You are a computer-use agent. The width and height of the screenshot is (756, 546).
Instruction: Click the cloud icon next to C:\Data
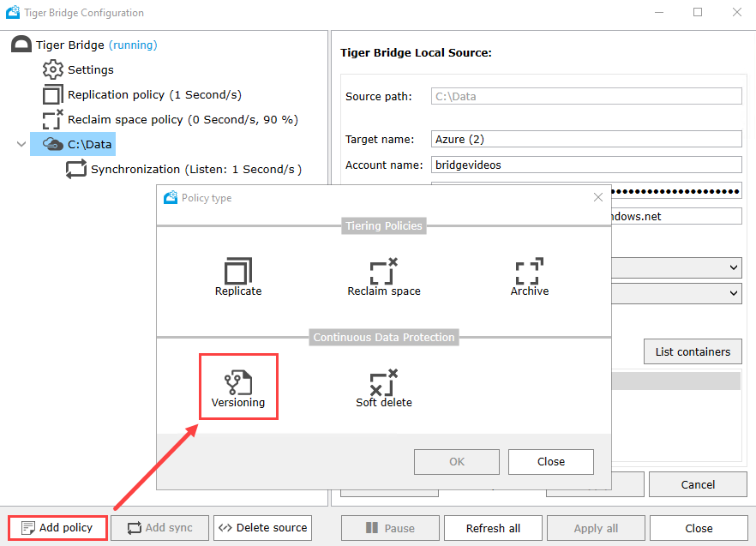tap(55, 144)
